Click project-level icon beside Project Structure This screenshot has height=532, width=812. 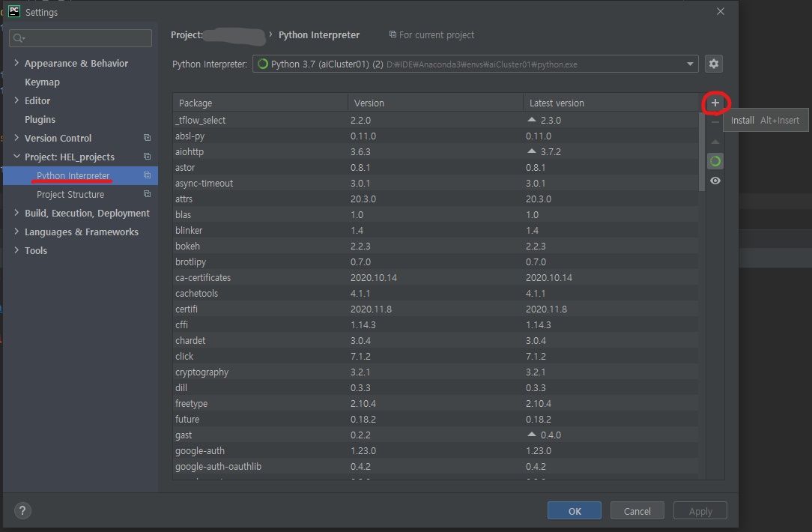[x=147, y=194]
